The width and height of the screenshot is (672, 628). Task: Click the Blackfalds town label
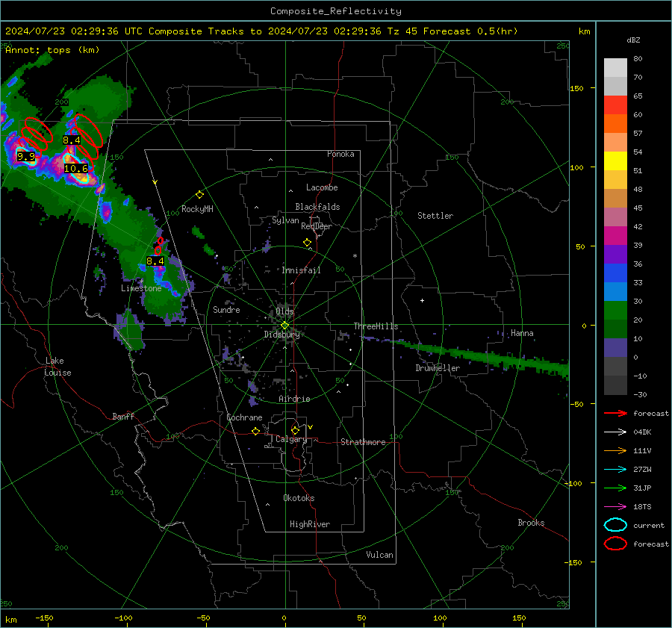(317, 207)
